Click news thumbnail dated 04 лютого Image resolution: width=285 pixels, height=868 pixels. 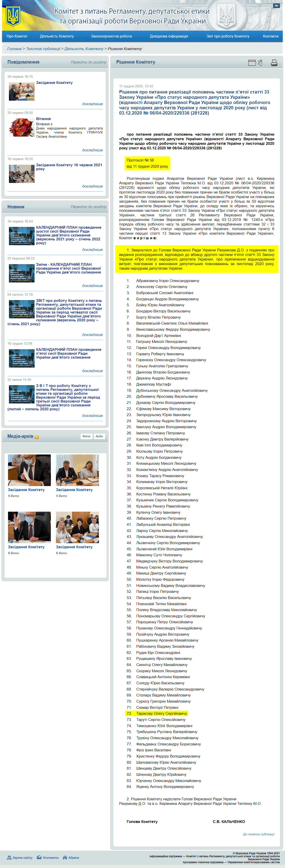(22, 309)
